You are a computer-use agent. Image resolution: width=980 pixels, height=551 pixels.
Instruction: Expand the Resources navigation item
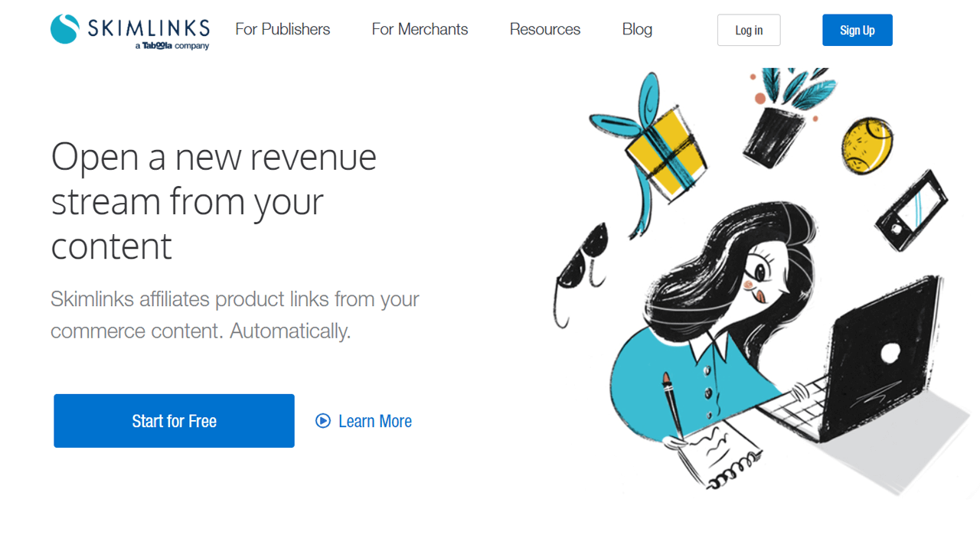coord(545,30)
